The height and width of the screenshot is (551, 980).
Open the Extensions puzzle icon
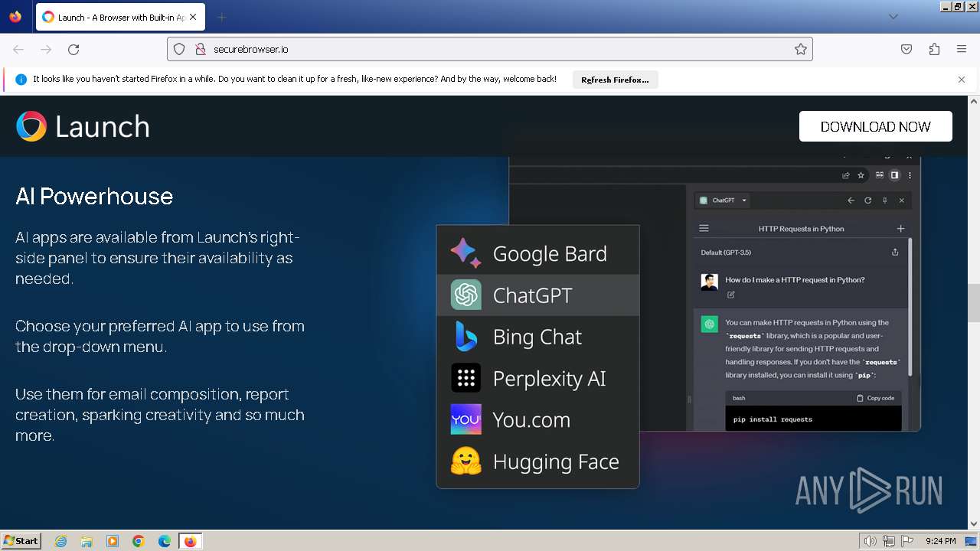point(934,49)
